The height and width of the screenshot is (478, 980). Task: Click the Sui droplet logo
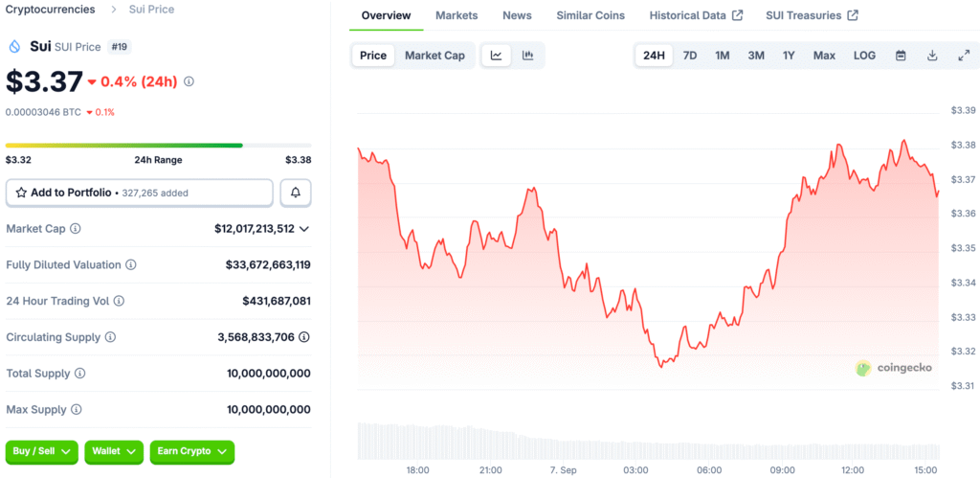pyautogui.click(x=14, y=46)
